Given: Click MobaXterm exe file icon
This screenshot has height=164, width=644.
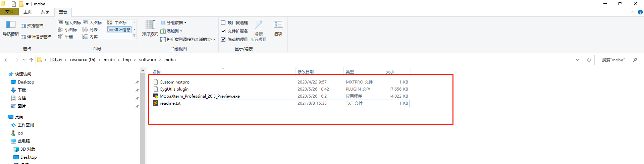Looking at the screenshot, I should coord(156,96).
